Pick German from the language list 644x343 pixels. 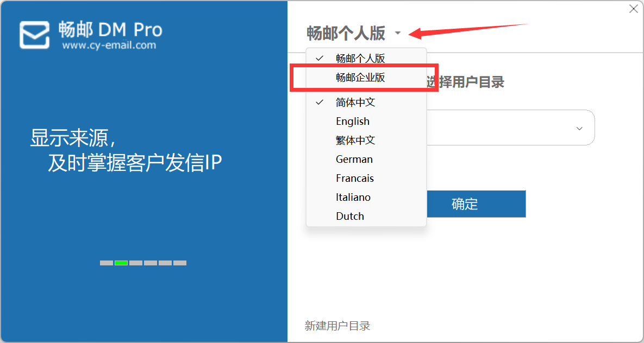366,159
